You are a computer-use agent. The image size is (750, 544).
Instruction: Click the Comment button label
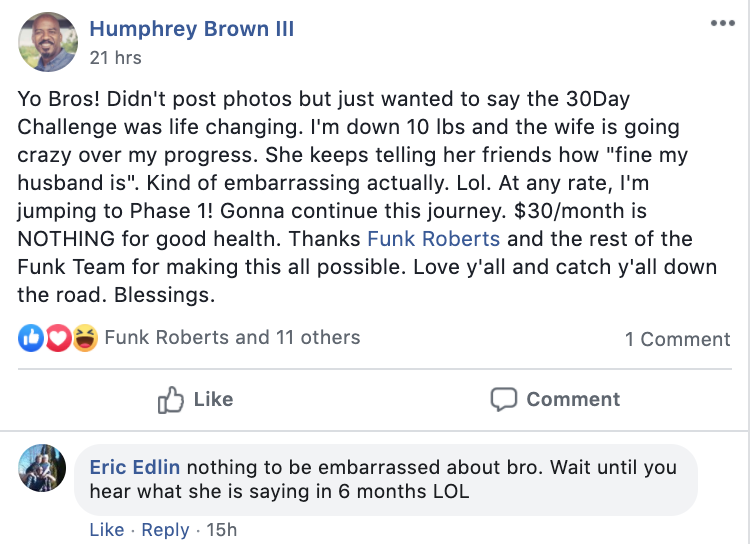tap(573, 399)
